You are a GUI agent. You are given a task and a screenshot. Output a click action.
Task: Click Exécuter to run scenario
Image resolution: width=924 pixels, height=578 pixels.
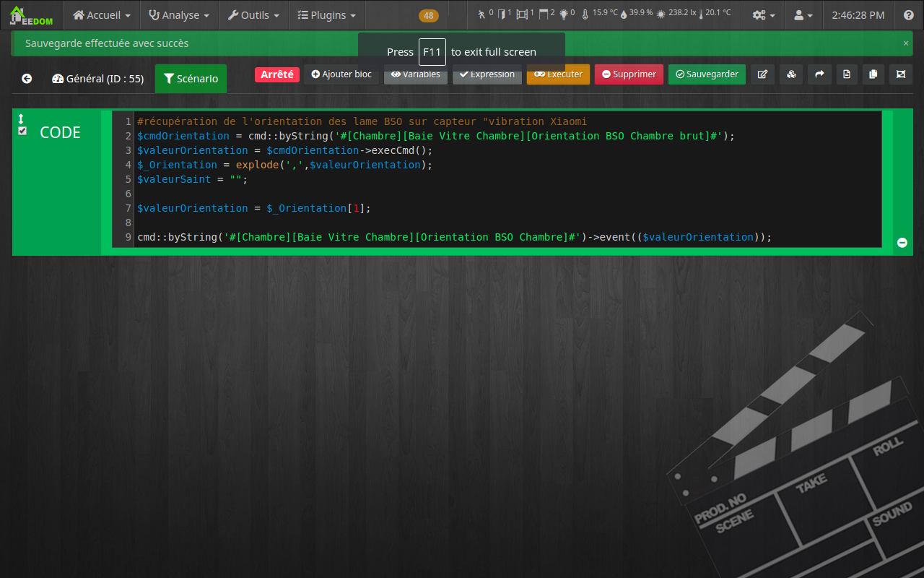[x=559, y=74]
